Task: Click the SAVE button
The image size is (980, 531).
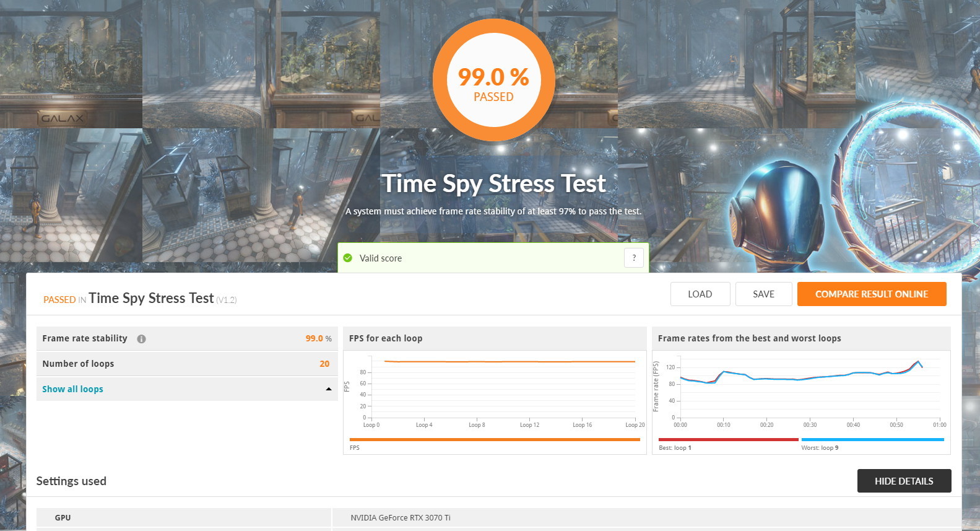Action: [x=763, y=294]
